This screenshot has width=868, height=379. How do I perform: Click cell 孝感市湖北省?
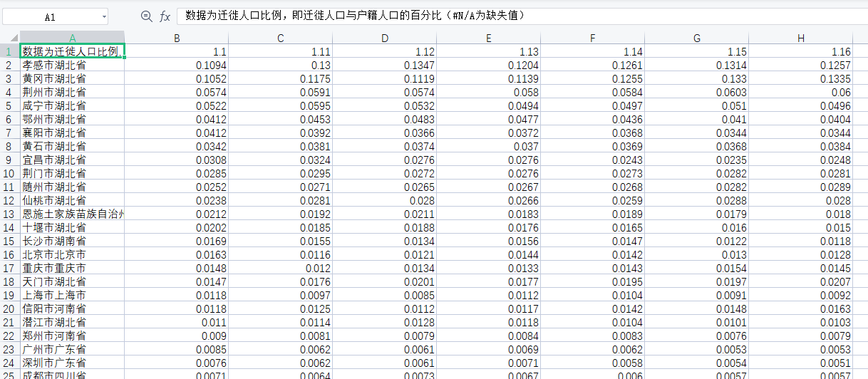72,65
